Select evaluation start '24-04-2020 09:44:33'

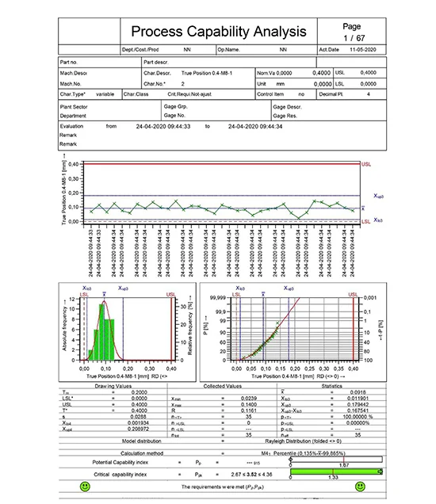pyautogui.click(x=163, y=127)
